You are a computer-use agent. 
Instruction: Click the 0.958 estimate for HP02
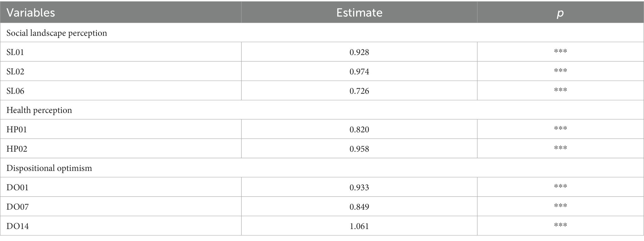(x=359, y=149)
